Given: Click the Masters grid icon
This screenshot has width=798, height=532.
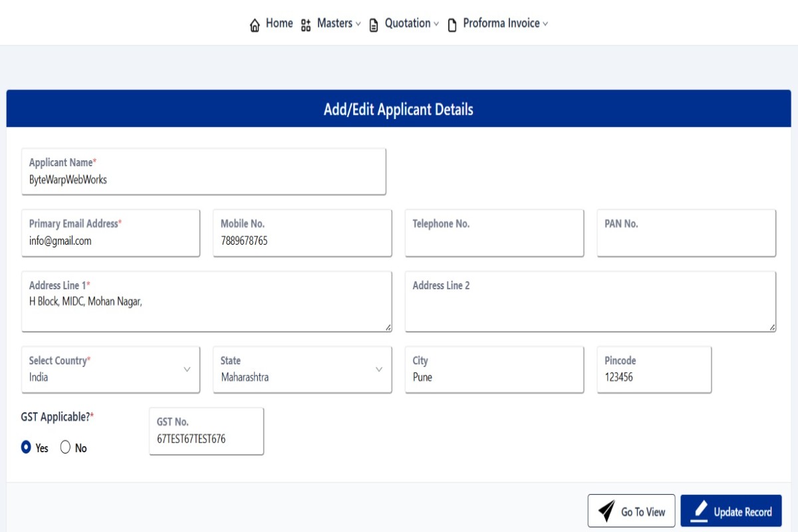Looking at the screenshot, I should click(306, 25).
